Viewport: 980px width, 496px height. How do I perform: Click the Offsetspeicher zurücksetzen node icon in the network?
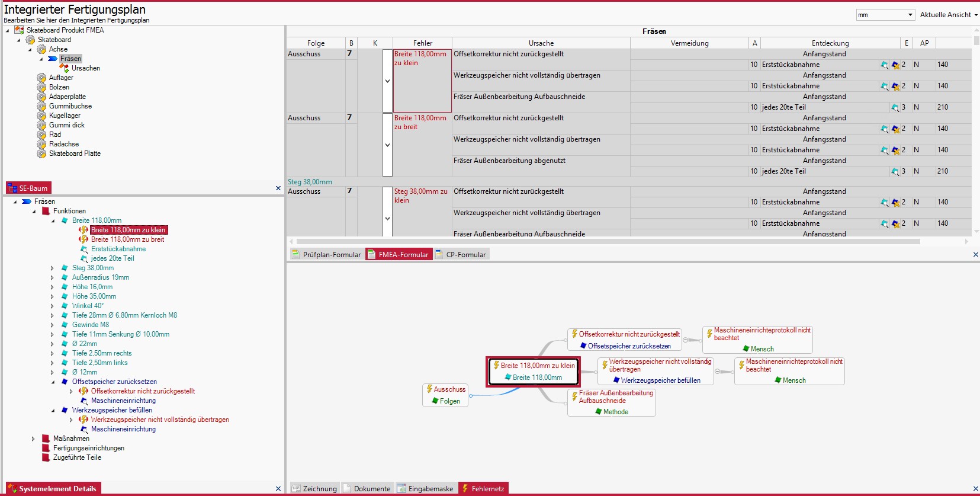pos(583,346)
